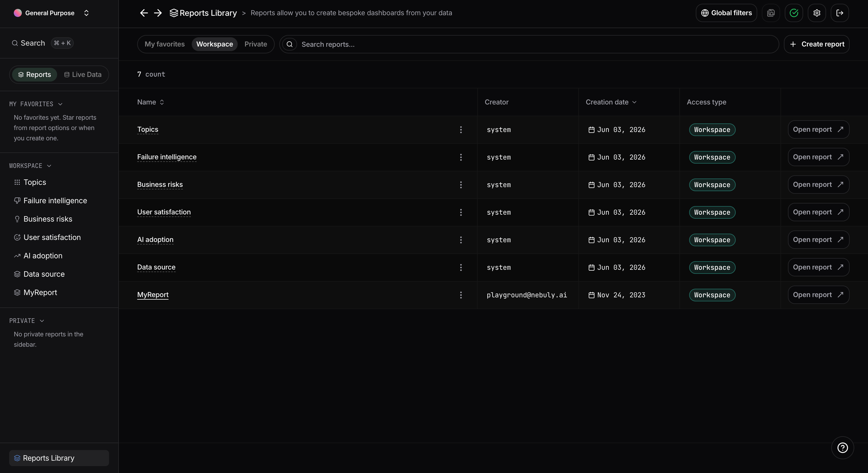The width and height of the screenshot is (868, 473).
Task: Open report for MyReport row
Action: 818,295
